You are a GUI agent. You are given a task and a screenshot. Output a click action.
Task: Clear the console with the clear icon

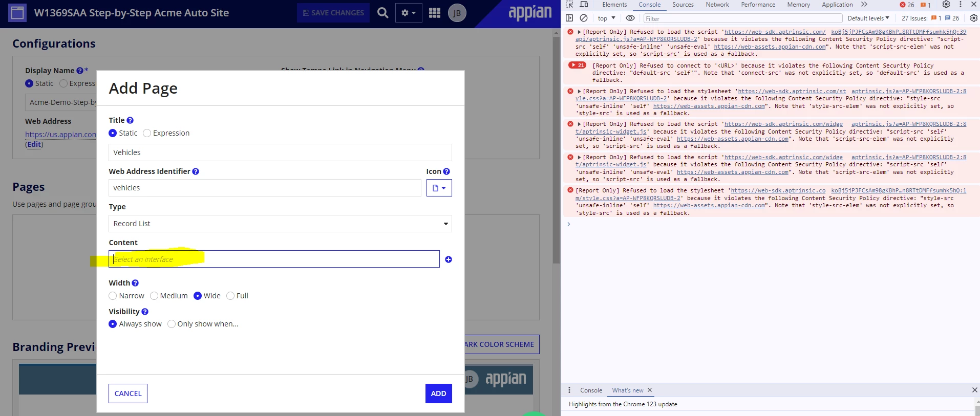click(584, 18)
